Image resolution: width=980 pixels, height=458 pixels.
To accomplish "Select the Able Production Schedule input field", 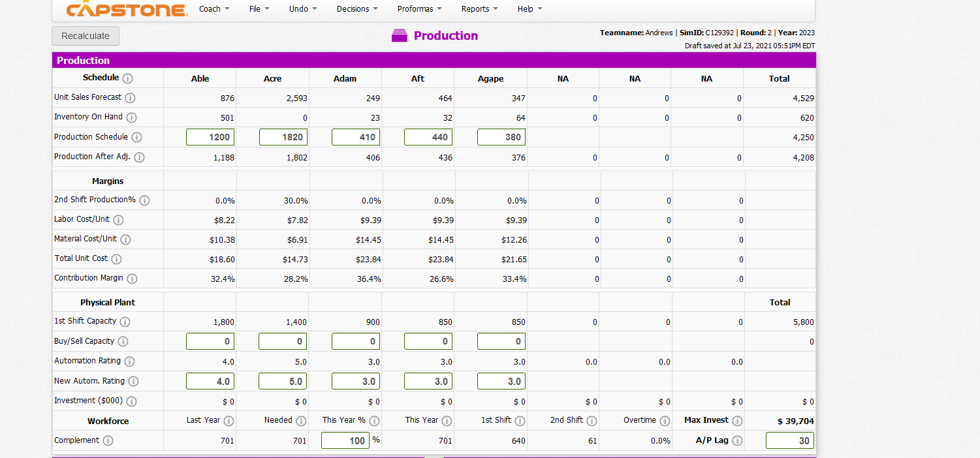I will [x=212, y=137].
